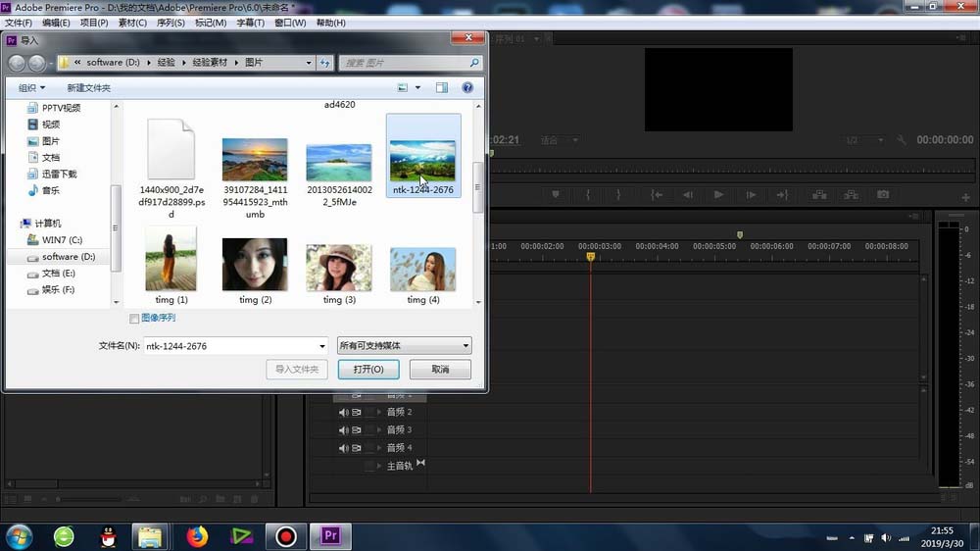This screenshot has height=551, width=980.
Task: Step forward one frame in monitor
Action: click(751, 194)
